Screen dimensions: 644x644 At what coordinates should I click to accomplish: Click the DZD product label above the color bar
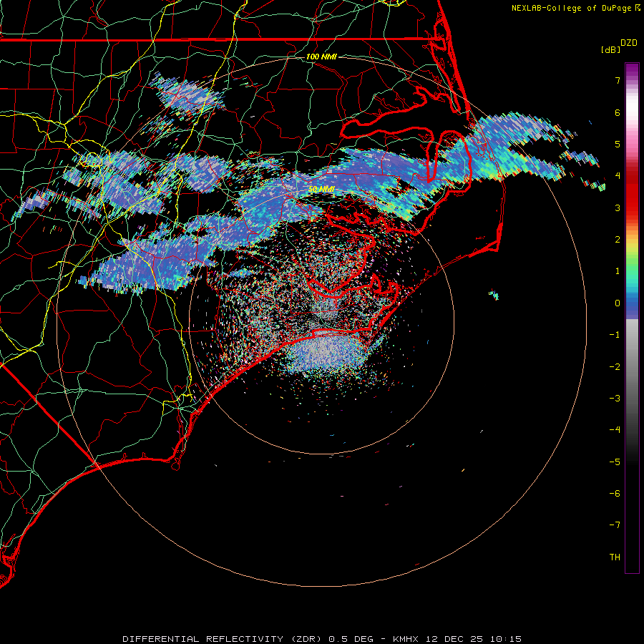tap(629, 43)
